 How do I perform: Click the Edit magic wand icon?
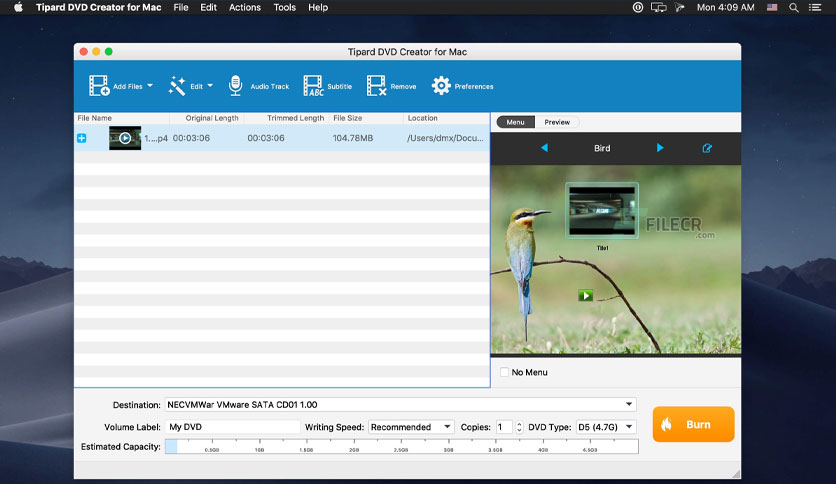[x=177, y=86]
